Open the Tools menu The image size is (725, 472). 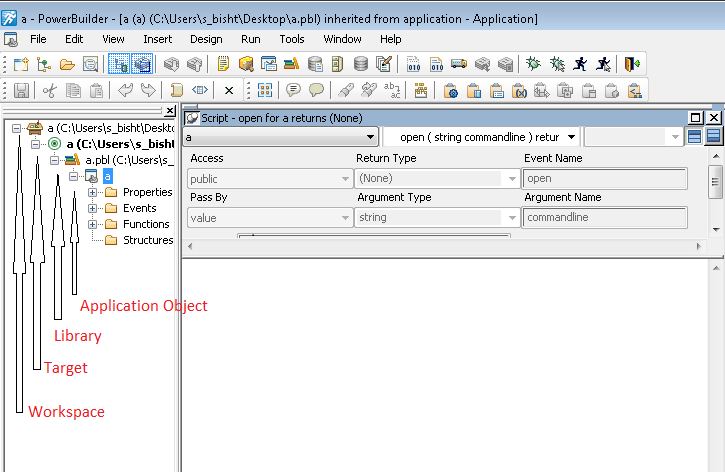pos(292,39)
